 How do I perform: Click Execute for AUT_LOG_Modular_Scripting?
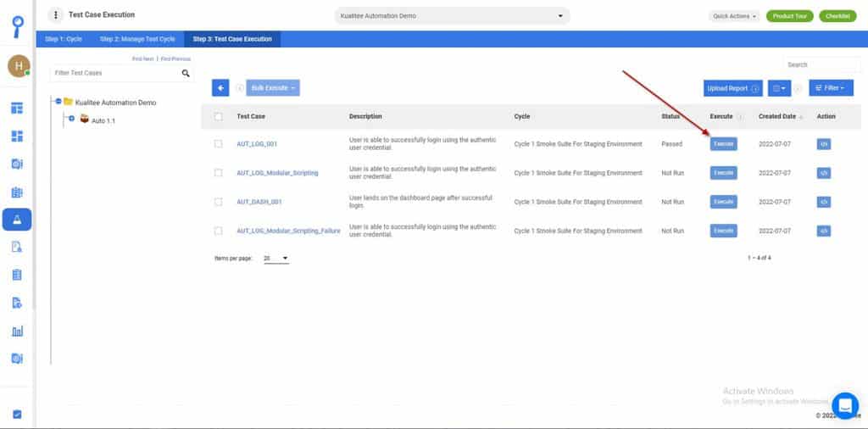pyautogui.click(x=724, y=173)
